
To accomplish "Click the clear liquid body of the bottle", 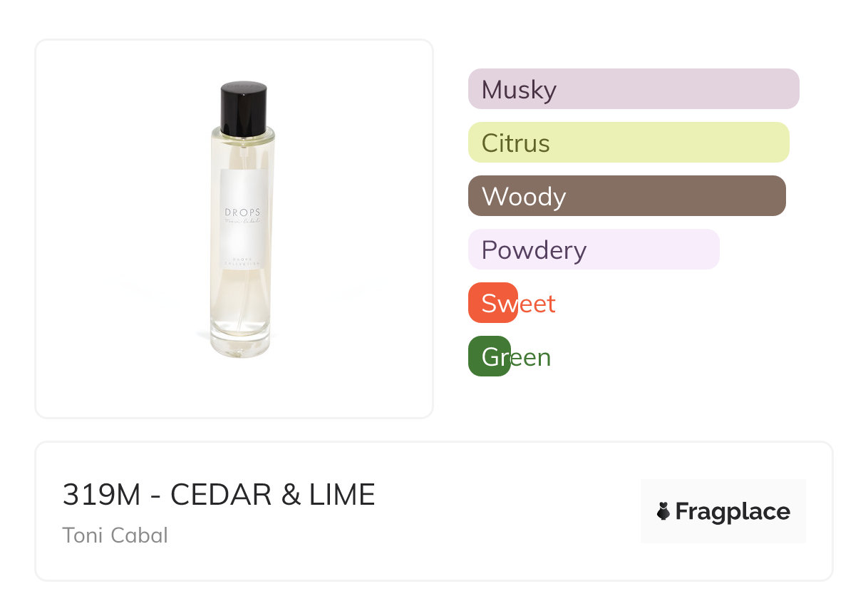I will [x=243, y=299].
